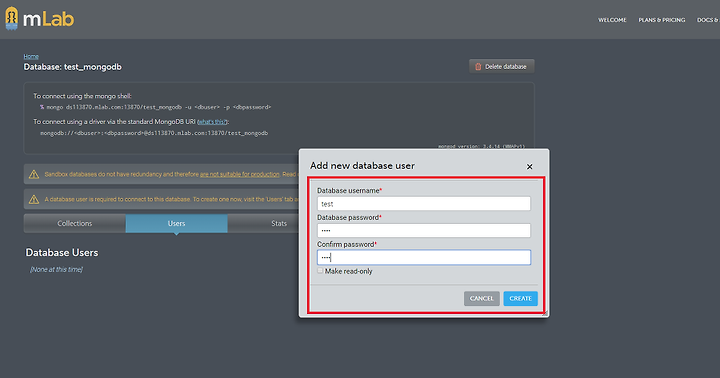Select the Users tab
Image resolution: width=720 pixels, height=378 pixels.
176,223
